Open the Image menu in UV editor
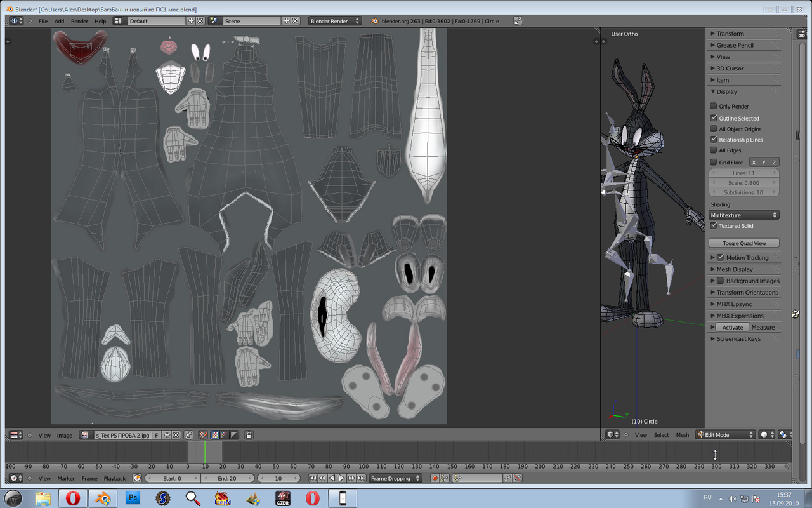The width and height of the screenshot is (812, 508). 65,435
